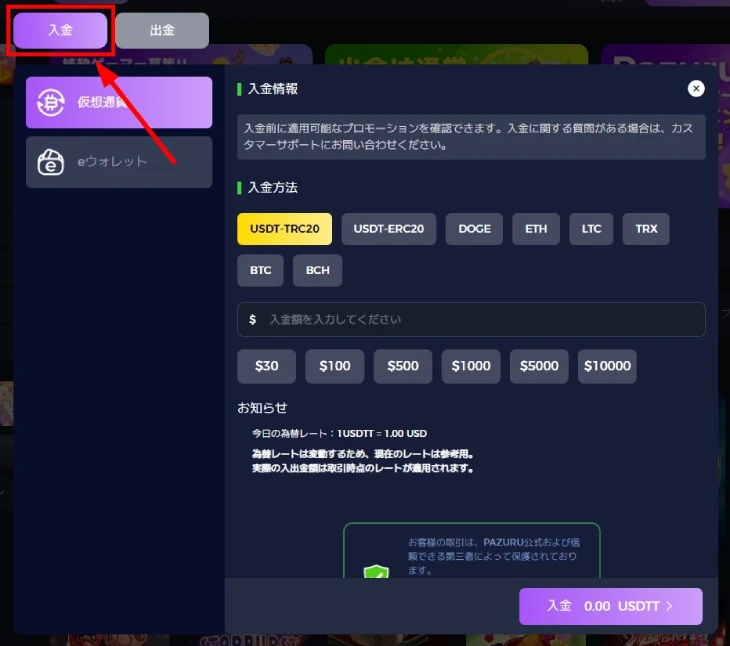Click the 今日の為替レート exchange rate text
The height and width of the screenshot is (646, 730).
click(339, 434)
